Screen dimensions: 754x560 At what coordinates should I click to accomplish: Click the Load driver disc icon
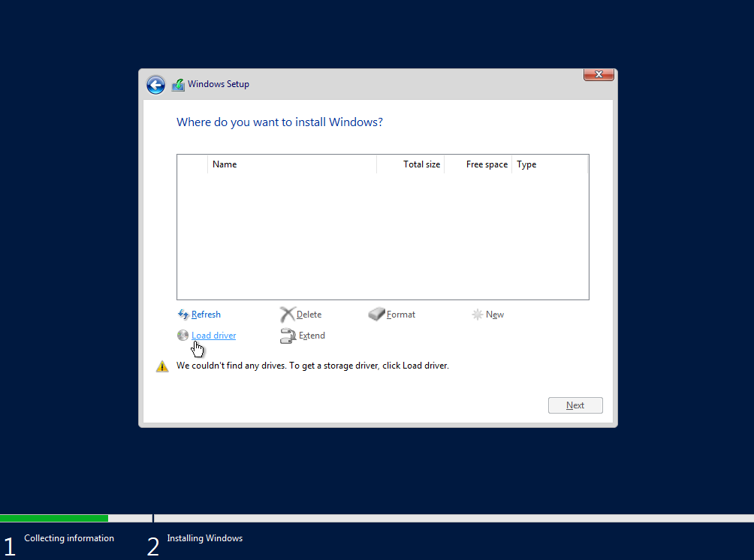182,335
